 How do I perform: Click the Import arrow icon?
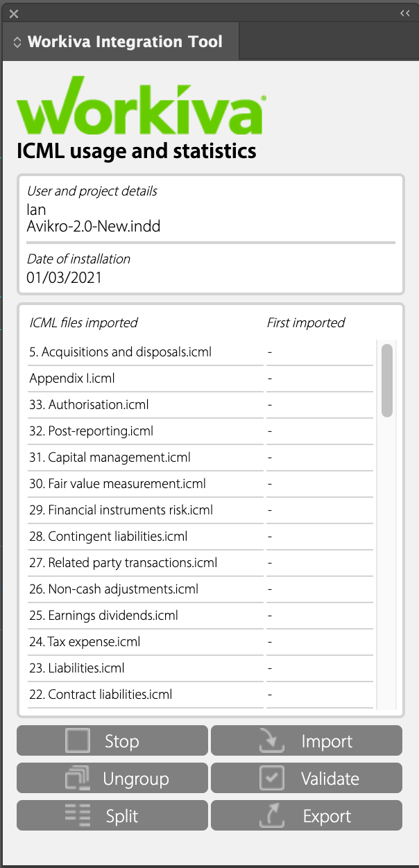271,741
